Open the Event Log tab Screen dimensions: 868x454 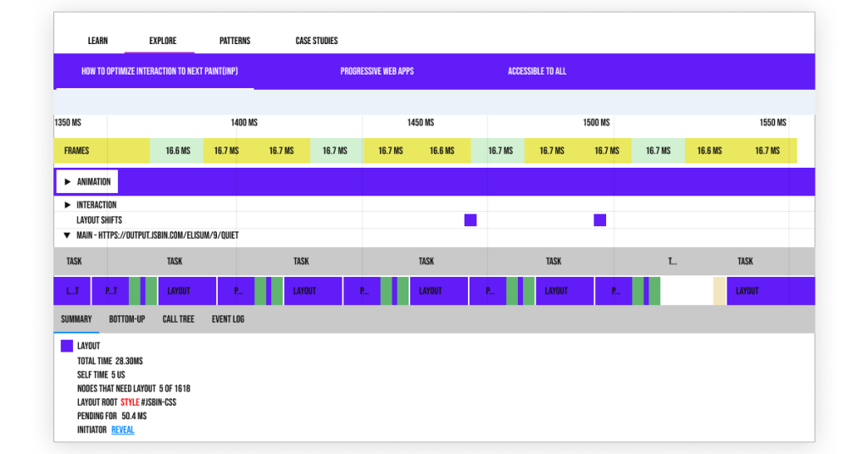pos(228,319)
